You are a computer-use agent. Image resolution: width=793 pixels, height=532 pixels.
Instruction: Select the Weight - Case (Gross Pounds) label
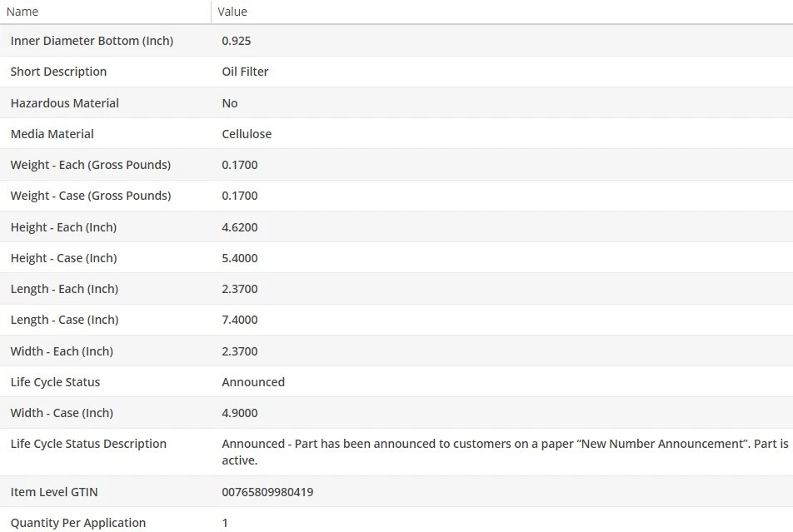[90, 196]
